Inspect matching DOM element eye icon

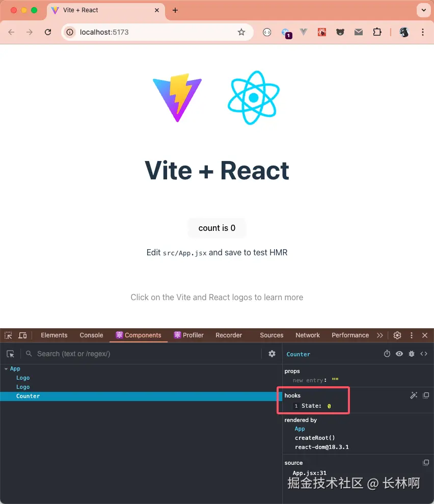[x=399, y=354]
